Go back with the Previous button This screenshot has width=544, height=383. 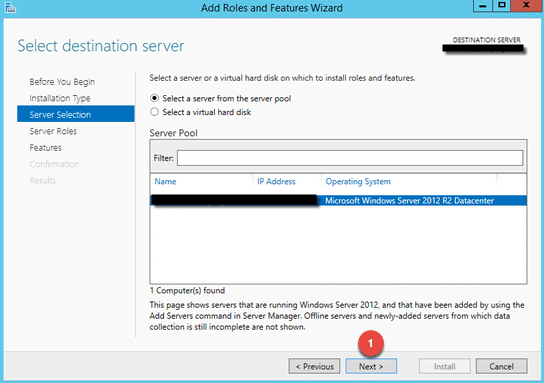(314, 366)
